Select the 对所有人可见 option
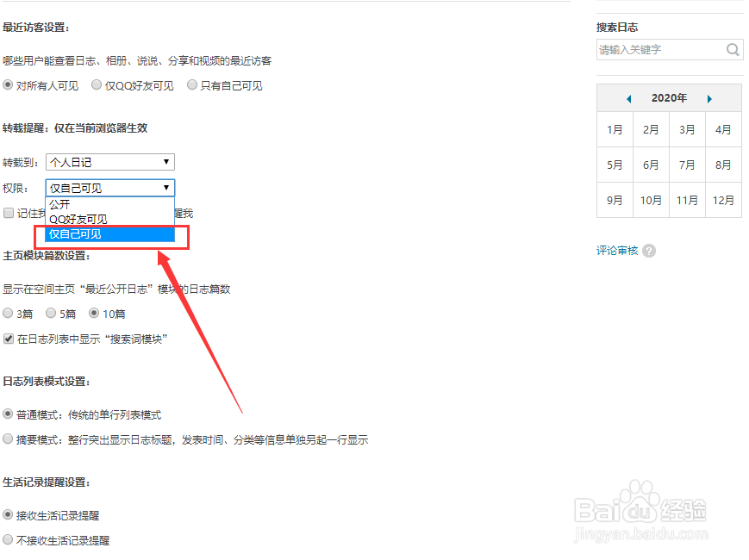 8,85
